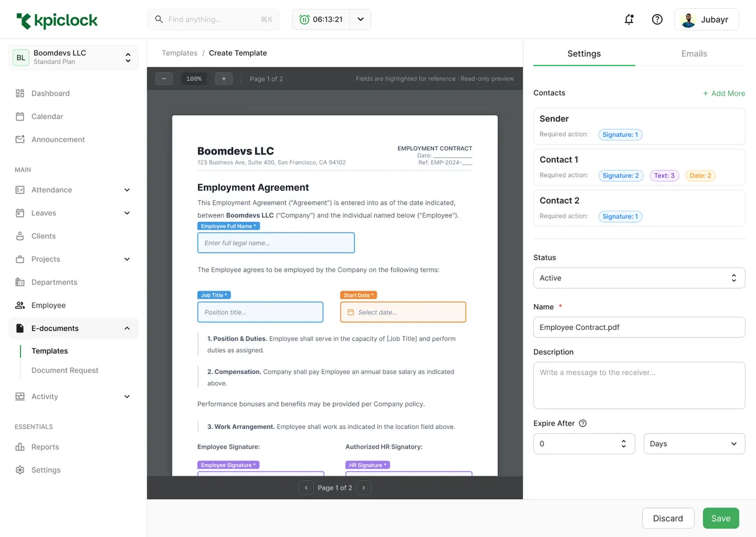Open the Templates submenu item
Viewport: 756px width, 537px height.
coord(50,351)
